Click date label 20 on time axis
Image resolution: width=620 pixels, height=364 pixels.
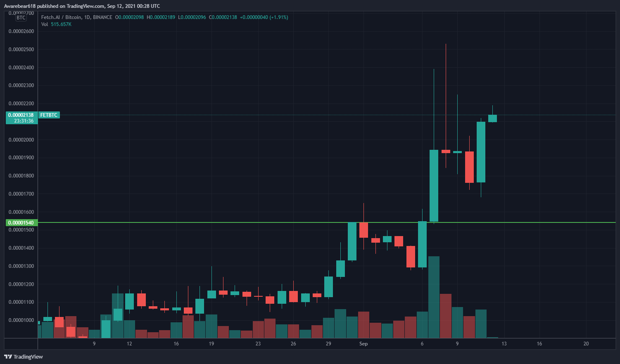pyautogui.click(x=586, y=344)
